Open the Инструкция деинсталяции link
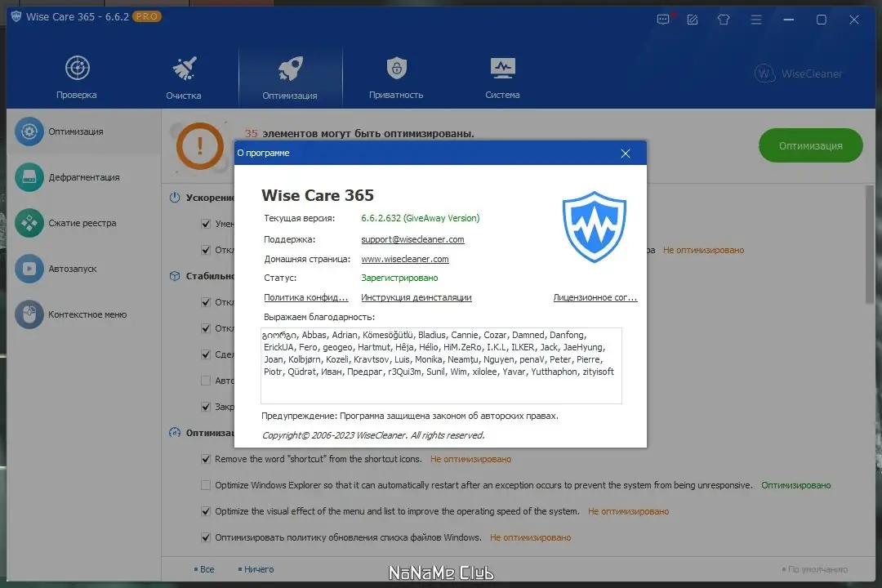The image size is (882, 588). (416, 297)
